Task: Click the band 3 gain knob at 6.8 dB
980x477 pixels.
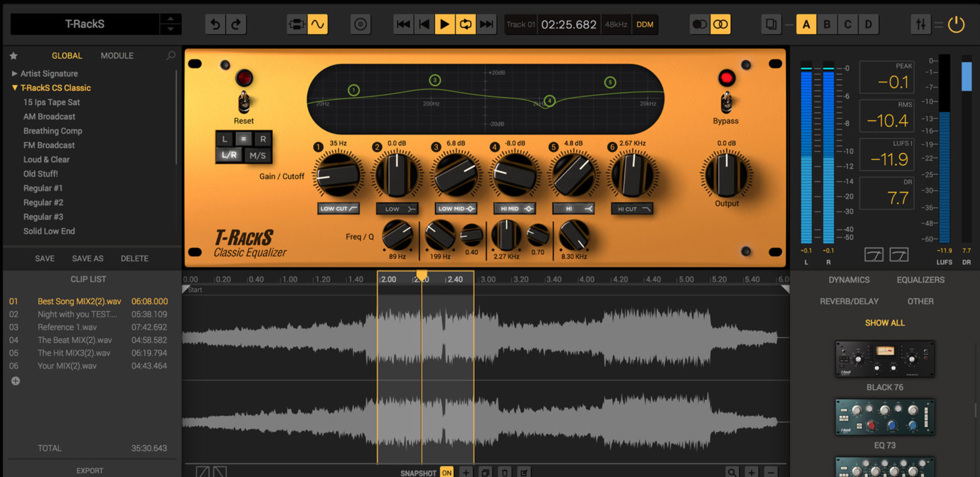Action: (x=456, y=176)
